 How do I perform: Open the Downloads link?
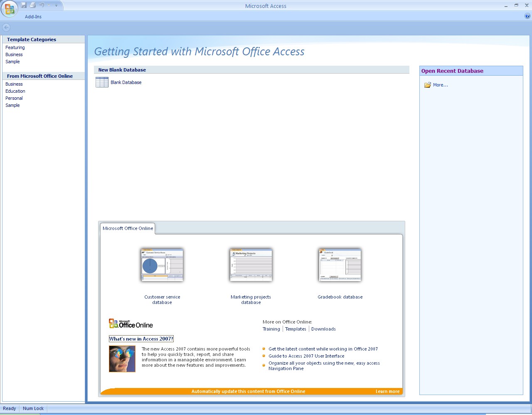(x=323, y=329)
